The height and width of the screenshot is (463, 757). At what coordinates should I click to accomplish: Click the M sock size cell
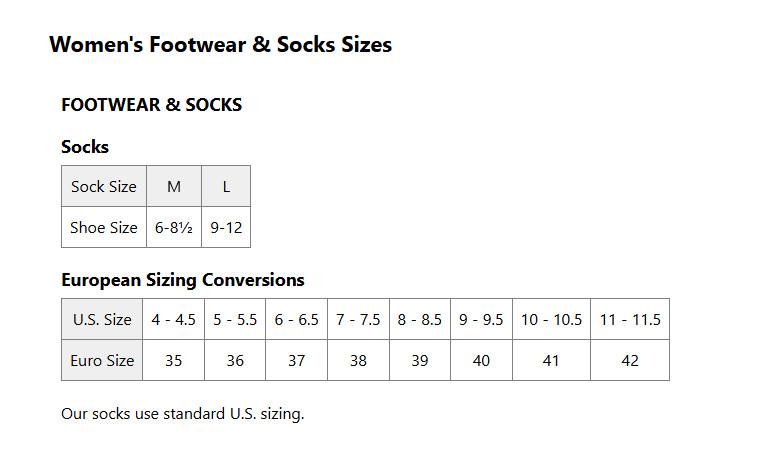coord(174,187)
